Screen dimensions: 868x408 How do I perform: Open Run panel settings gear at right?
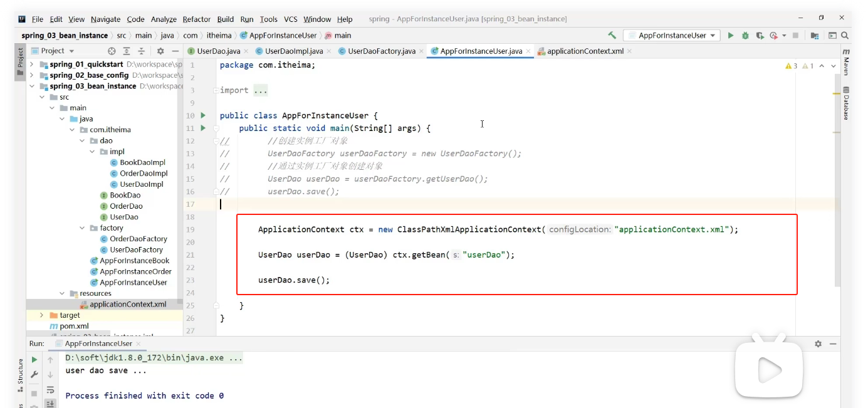tap(818, 343)
